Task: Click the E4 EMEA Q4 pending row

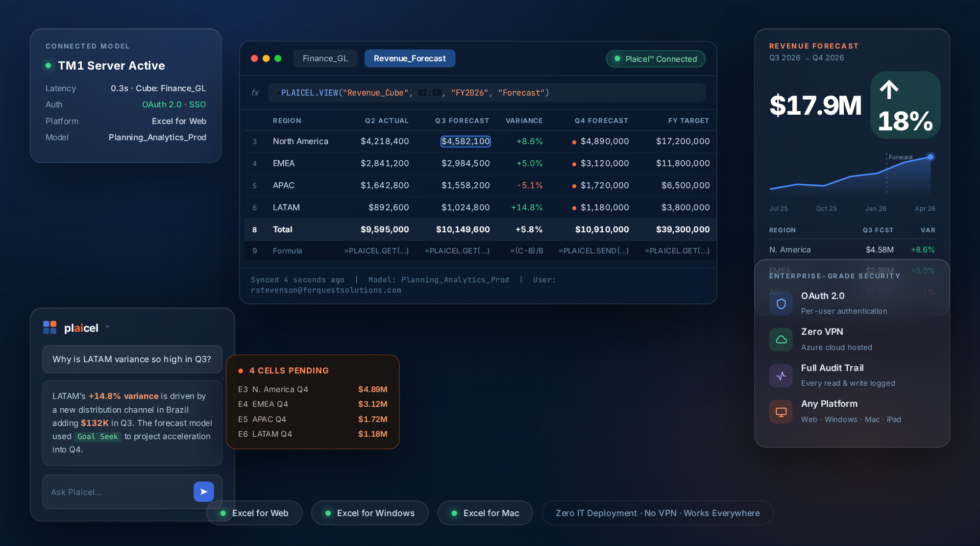Action: point(313,404)
